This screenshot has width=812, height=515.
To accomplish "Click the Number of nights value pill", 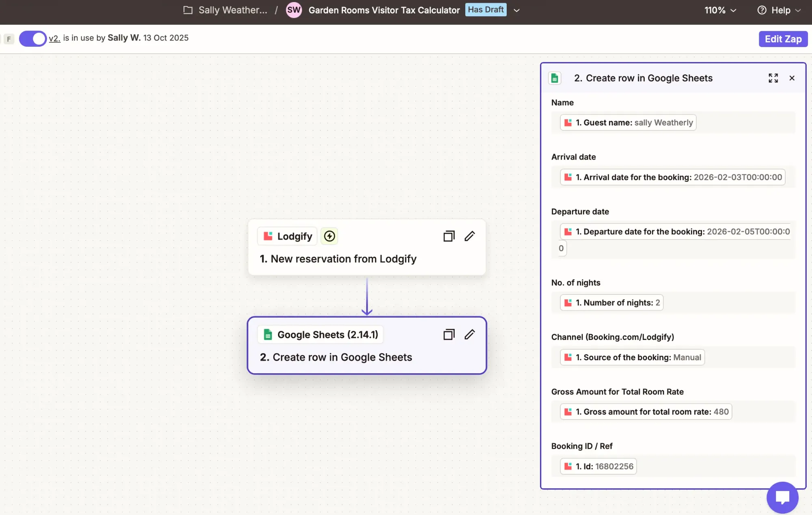I will point(611,303).
